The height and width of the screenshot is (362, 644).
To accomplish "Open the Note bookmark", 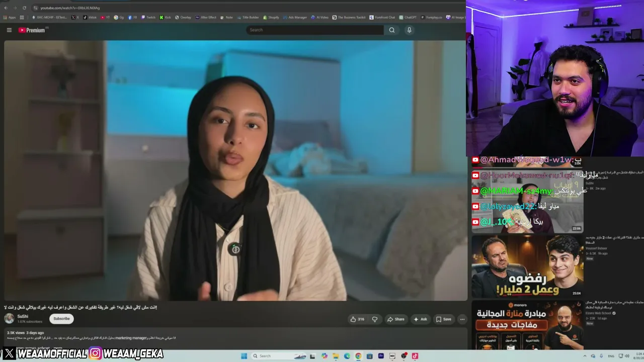I will coord(227,18).
